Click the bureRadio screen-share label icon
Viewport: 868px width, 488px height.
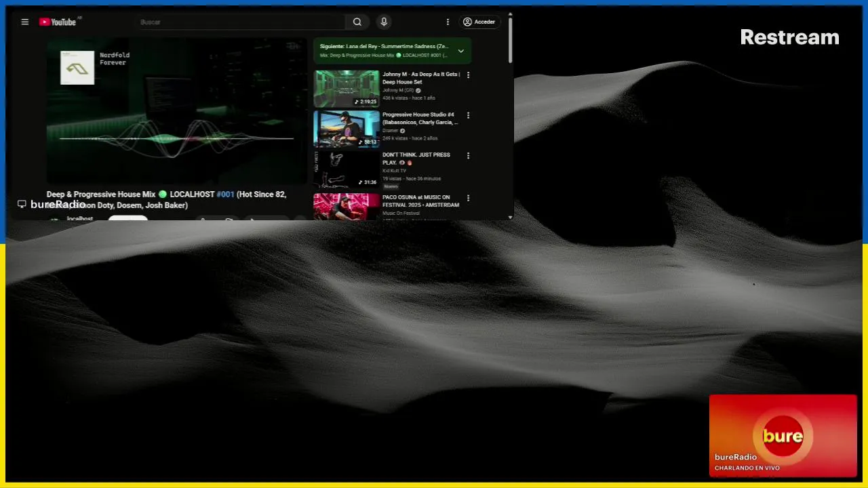(x=22, y=204)
